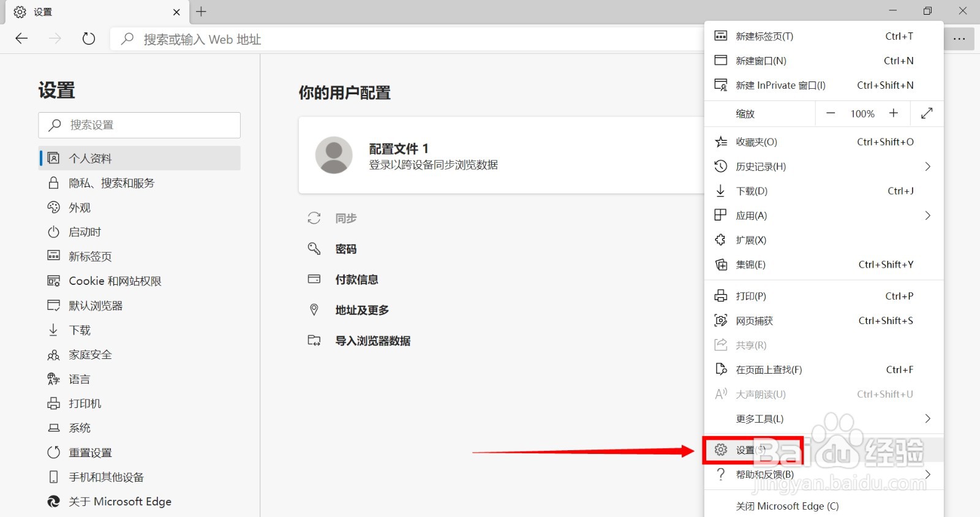Open 密码 profile option
This screenshot has height=517, width=980.
click(x=345, y=249)
